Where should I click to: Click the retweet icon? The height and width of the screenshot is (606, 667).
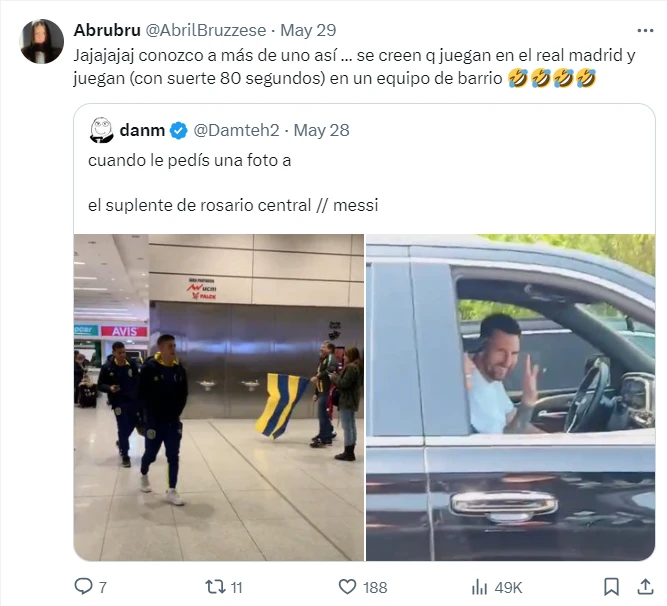215,587
